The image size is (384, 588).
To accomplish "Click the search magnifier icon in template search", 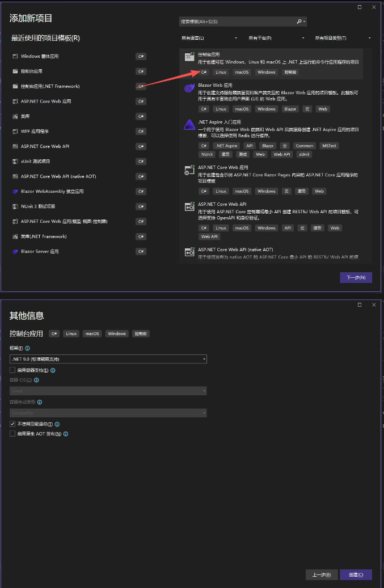I will click(299, 22).
